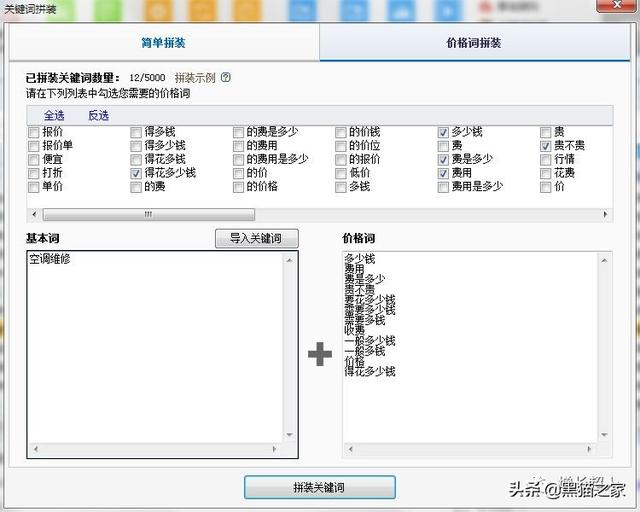This screenshot has width=640, height=512.
Task: Click the 反选 link
Action: (x=99, y=116)
